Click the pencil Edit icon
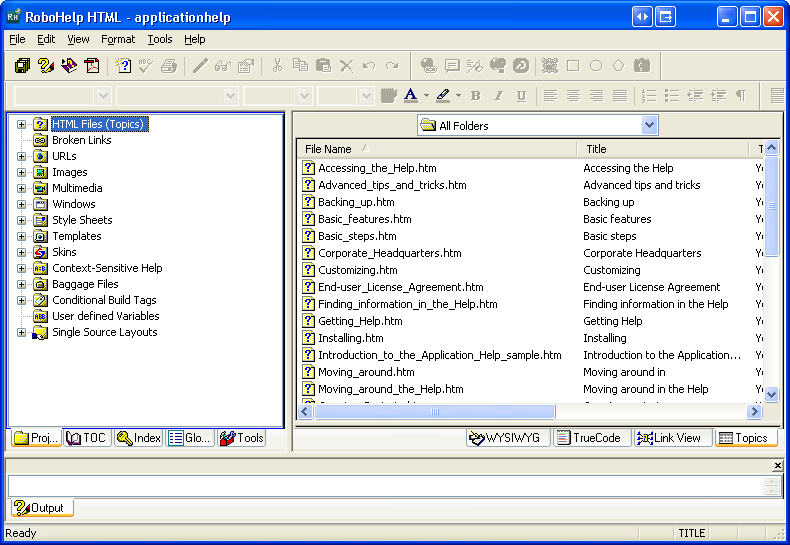The image size is (790, 545). click(200, 65)
